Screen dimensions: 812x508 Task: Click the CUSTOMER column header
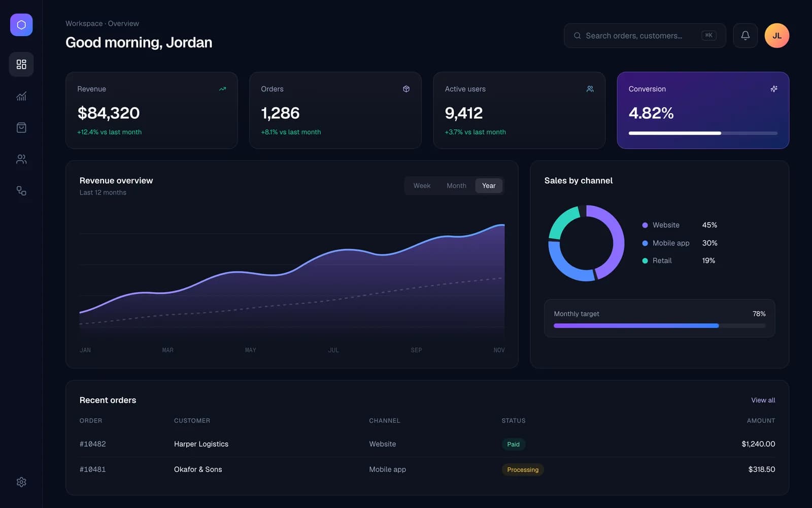(192, 421)
